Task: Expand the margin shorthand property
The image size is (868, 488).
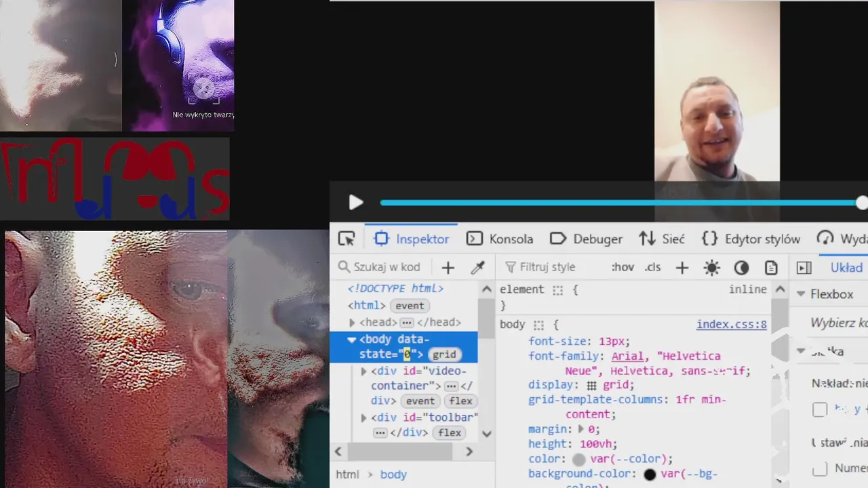Action: pos(580,429)
